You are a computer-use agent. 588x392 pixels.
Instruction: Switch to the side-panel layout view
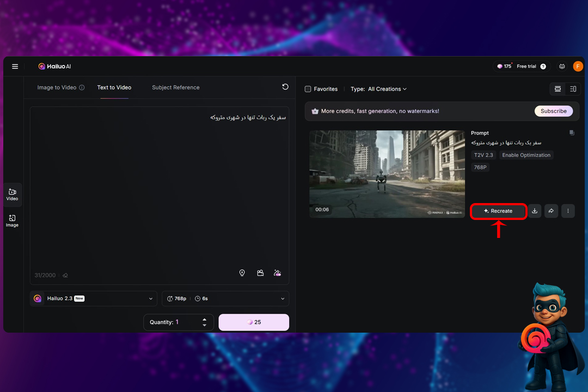click(573, 89)
